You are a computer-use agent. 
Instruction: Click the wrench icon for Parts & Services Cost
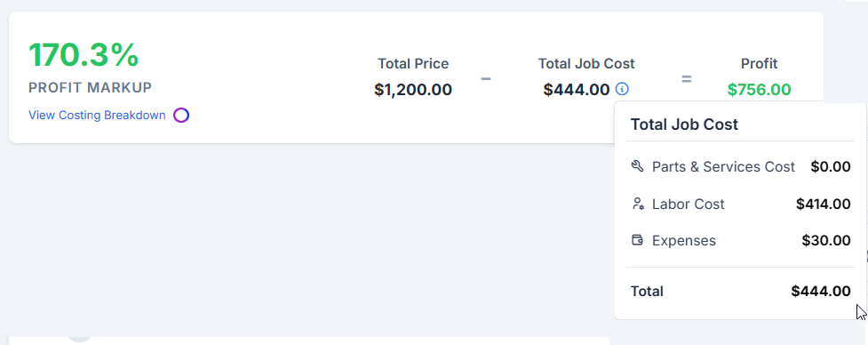[637, 166]
